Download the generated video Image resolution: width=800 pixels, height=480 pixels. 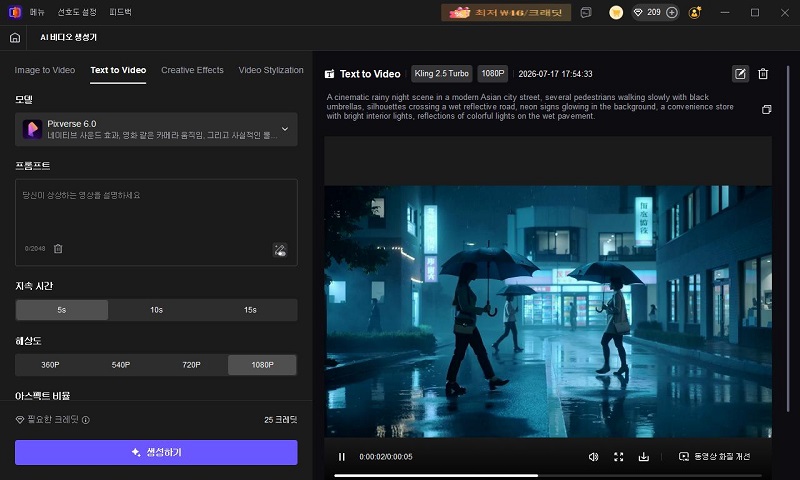644,457
